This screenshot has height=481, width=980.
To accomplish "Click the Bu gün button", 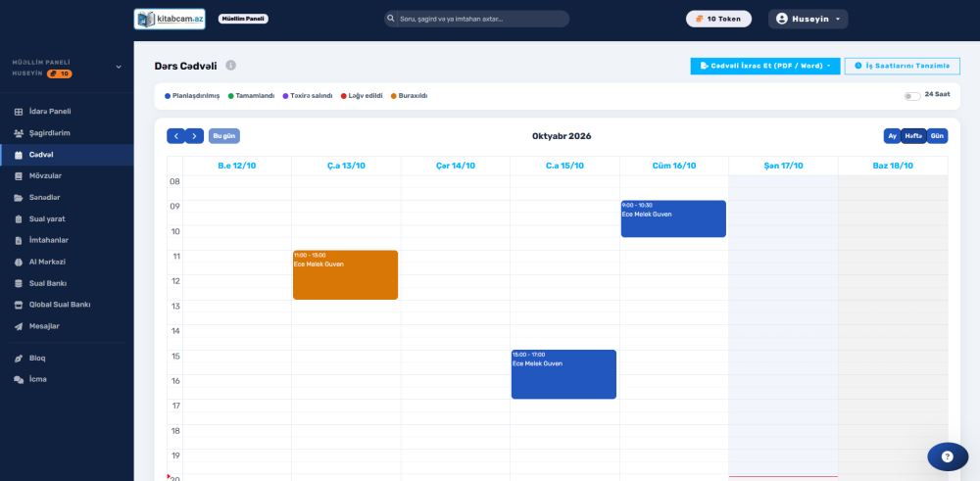I will pos(224,135).
